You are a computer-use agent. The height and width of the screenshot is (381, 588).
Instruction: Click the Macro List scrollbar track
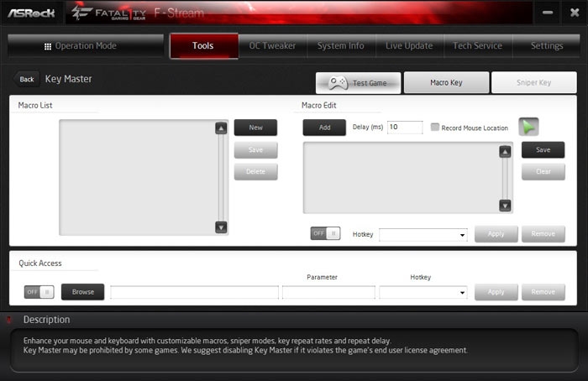pos(221,178)
